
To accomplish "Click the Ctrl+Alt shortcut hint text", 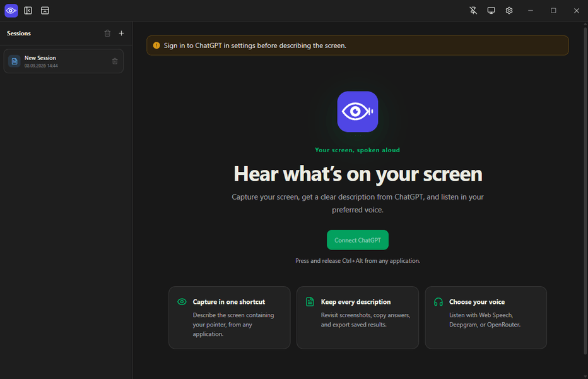I will (x=358, y=261).
